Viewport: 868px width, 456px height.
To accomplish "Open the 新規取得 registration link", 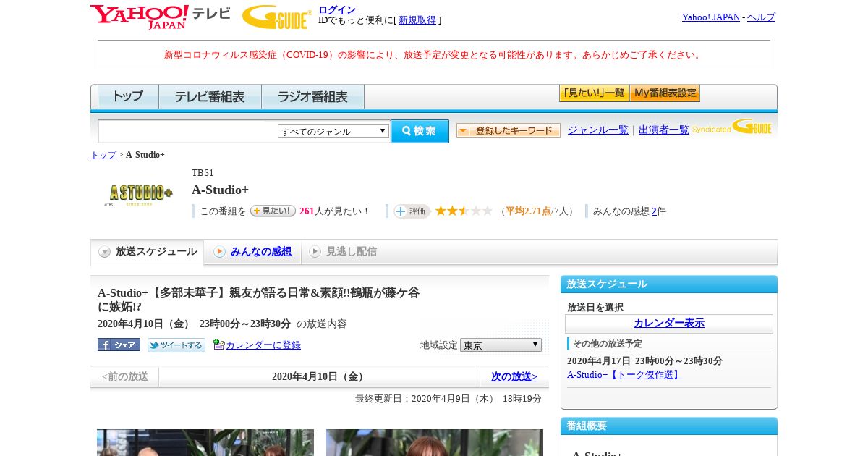I will 417,20.
